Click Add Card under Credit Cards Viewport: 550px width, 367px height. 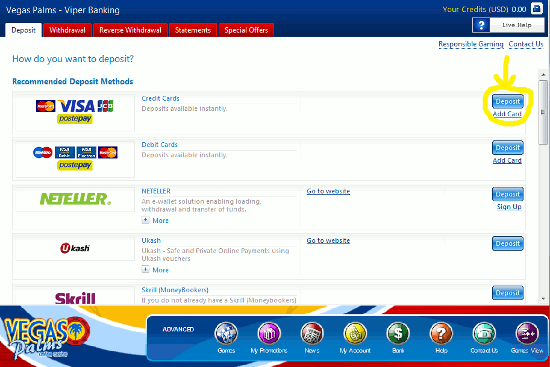coord(507,114)
